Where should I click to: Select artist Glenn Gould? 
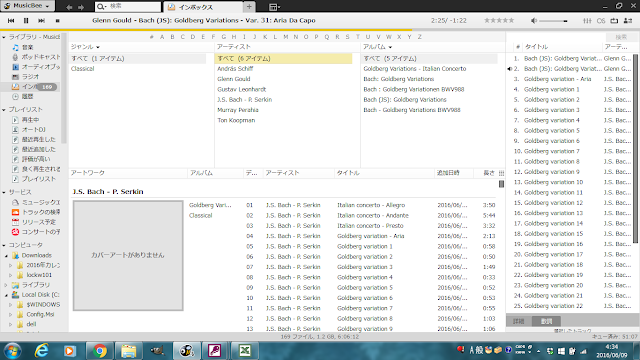pyautogui.click(x=234, y=79)
